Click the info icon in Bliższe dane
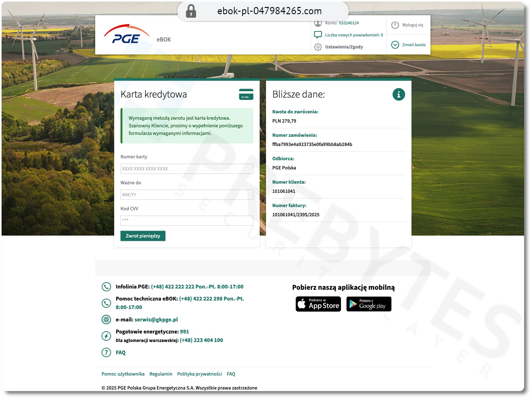Viewport: 532px width, 399px height. 399,94
